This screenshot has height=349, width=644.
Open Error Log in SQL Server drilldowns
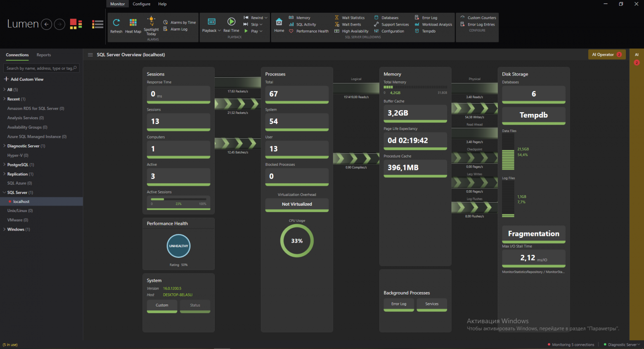[x=426, y=18]
